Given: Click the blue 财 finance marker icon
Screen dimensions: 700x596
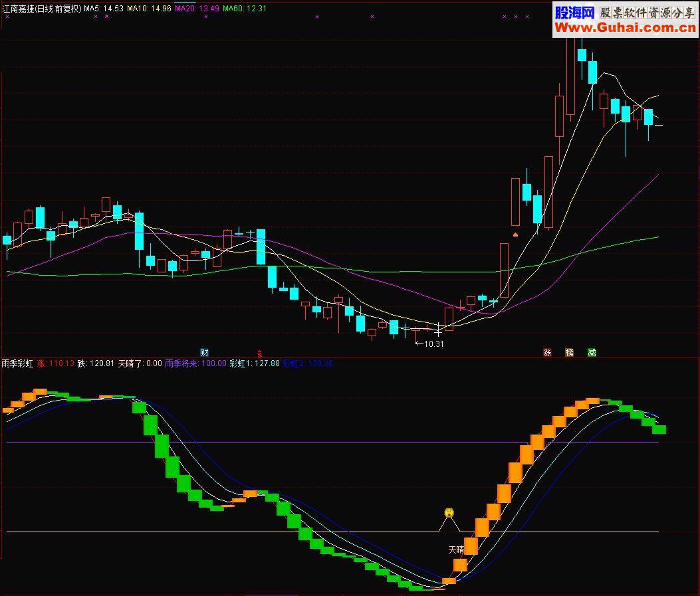Looking at the screenshot, I should 205,353.
